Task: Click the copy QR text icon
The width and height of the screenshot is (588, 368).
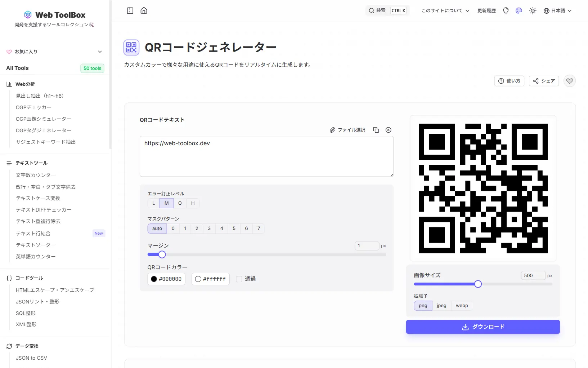Action: (x=376, y=130)
